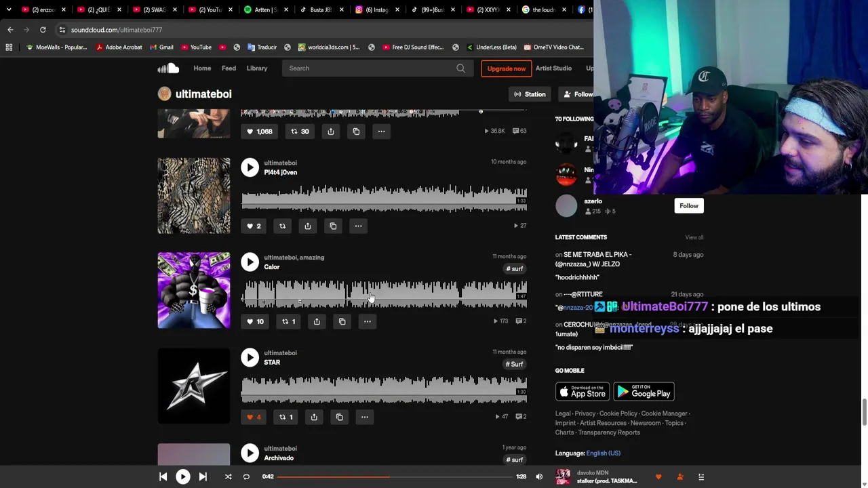Change language from English (US)
Viewport: 868px width, 488px height.
pos(604,453)
